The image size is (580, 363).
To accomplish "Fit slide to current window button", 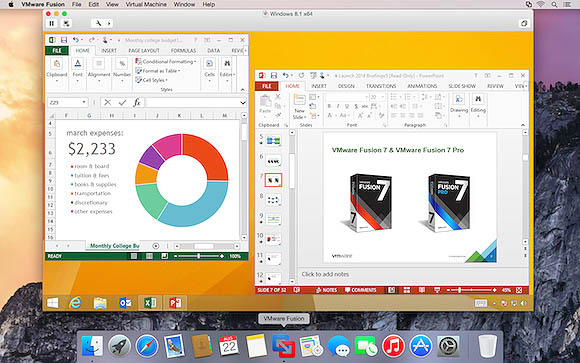I will pyautogui.click(x=519, y=290).
